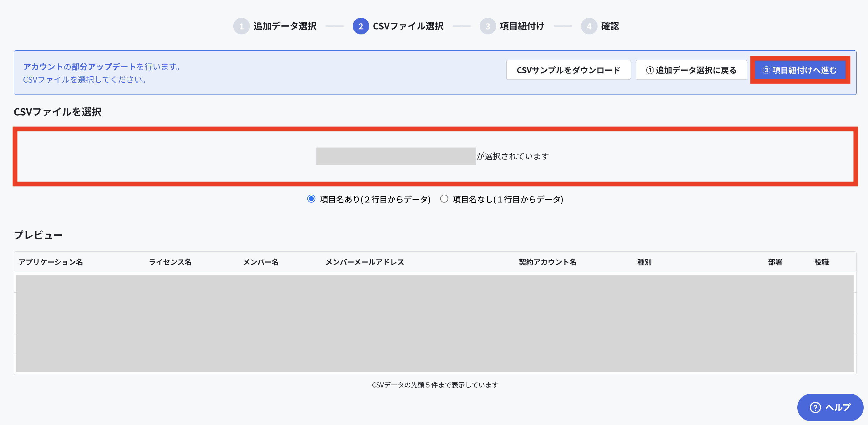The image size is (868, 425).
Task: Return via ①追加データ選択に戻る button
Action: point(691,70)
